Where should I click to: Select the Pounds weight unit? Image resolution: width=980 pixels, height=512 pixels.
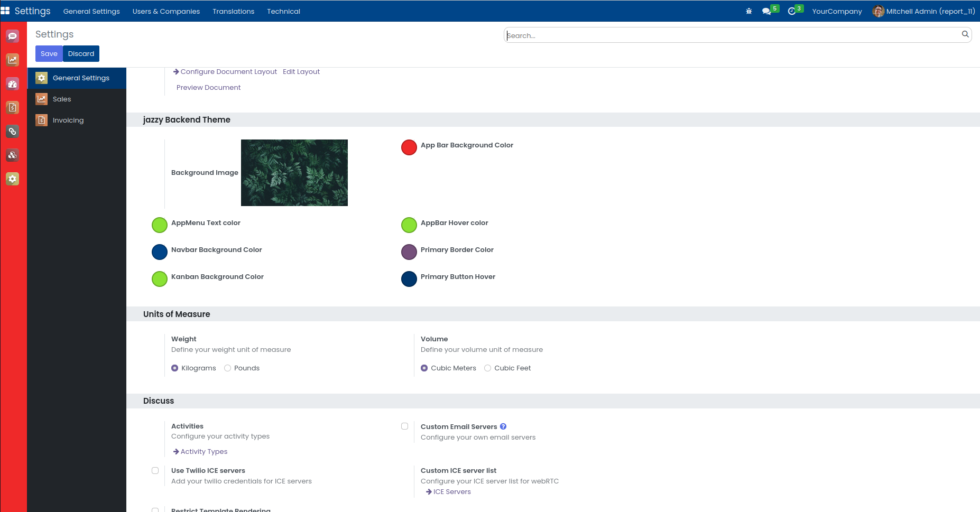tap(228, 368)
